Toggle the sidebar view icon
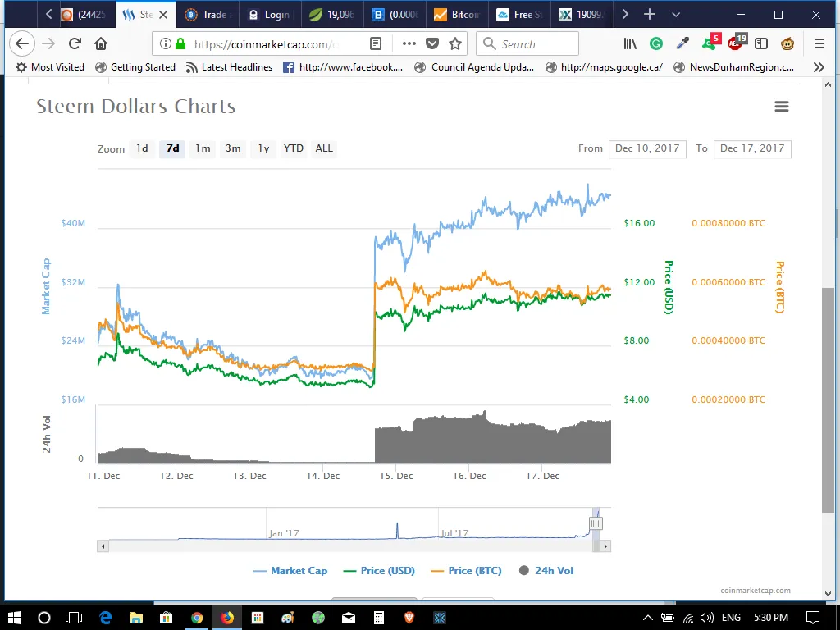 [760, 43]
